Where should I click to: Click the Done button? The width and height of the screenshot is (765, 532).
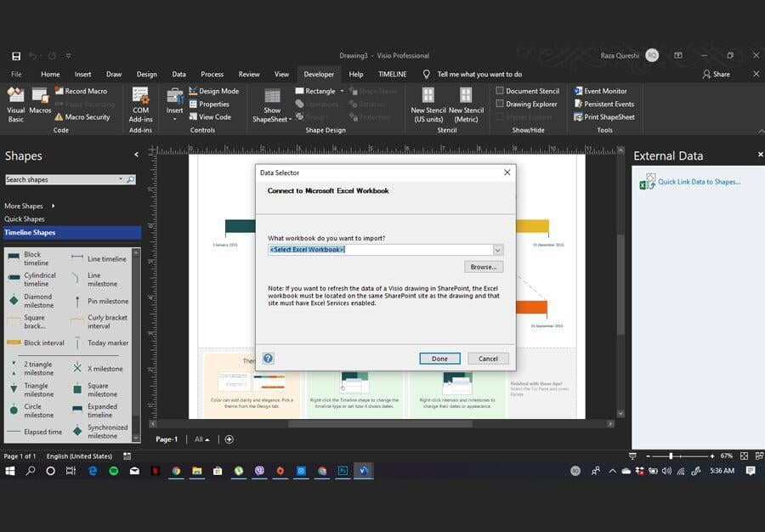pyautogui.click(x=439, y=359)
